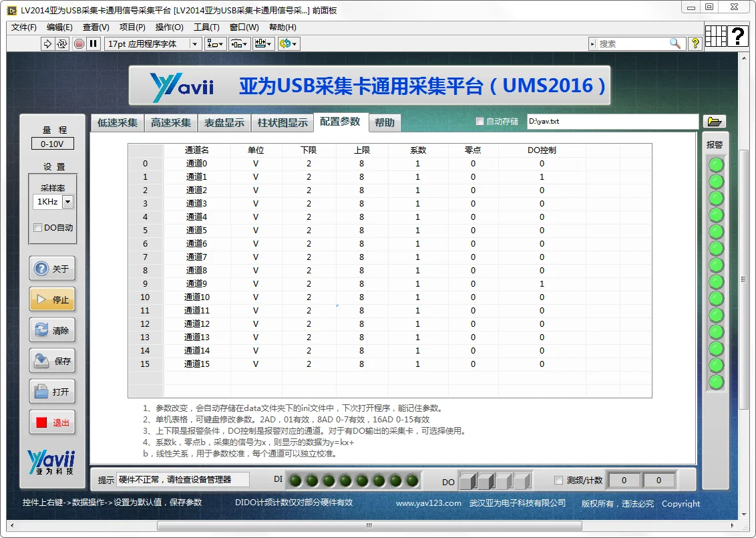Click the context help question mark icon
This screenshot has width=756, height=538.
(x=695, y=43)
